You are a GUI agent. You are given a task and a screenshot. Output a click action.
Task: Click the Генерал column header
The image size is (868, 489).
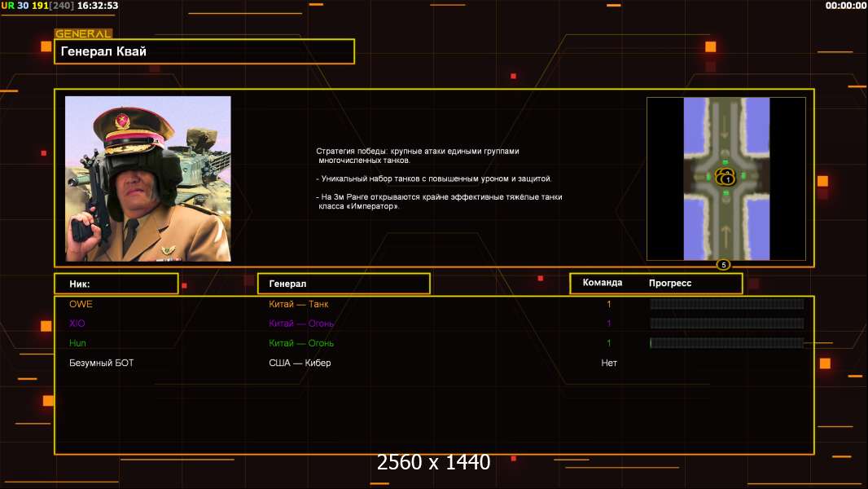point(343,284)
